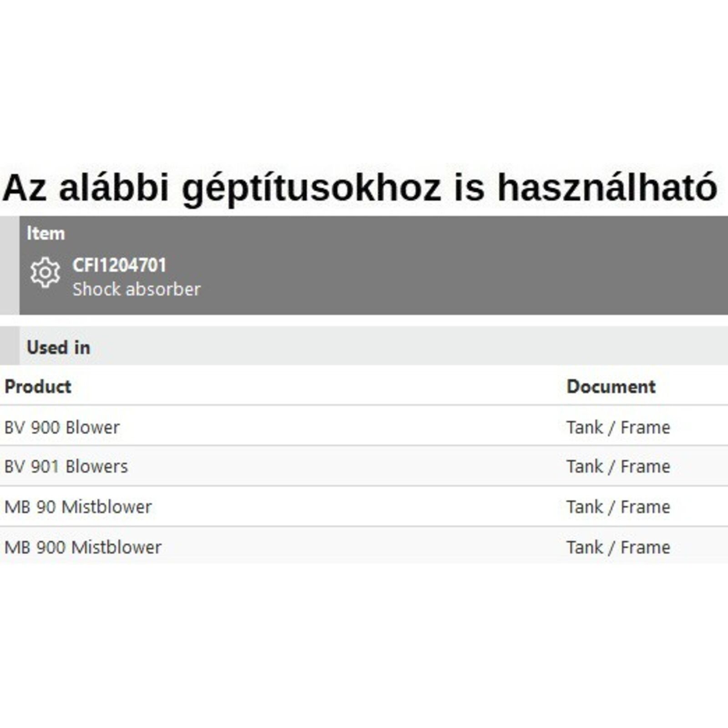This screenshot has width=728, height=728.
Task: Sort by the Product column header
Action: [x=38, y=387]
